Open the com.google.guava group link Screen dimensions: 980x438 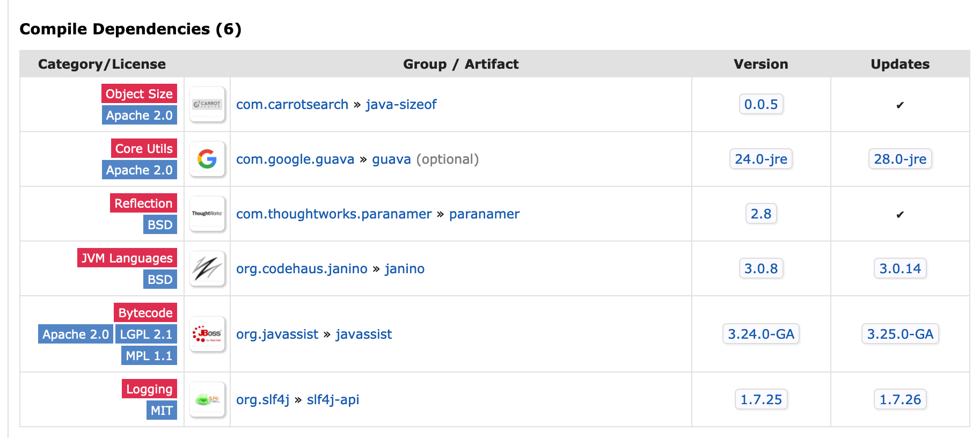tap(295, 159)
